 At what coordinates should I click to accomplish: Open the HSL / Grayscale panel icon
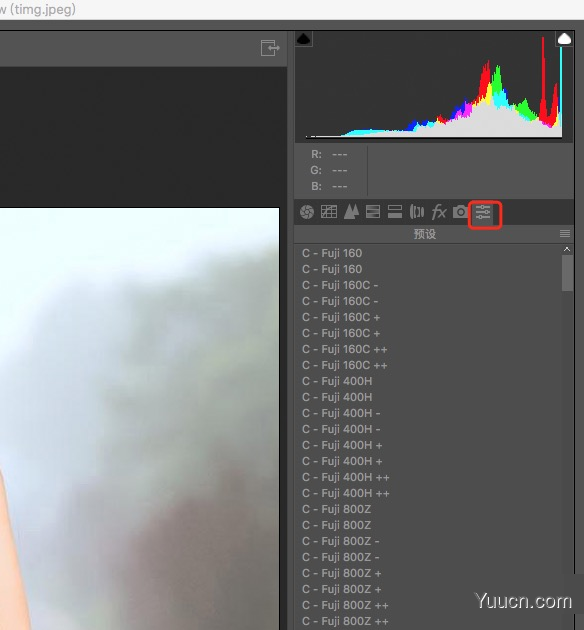click(373, 211)
